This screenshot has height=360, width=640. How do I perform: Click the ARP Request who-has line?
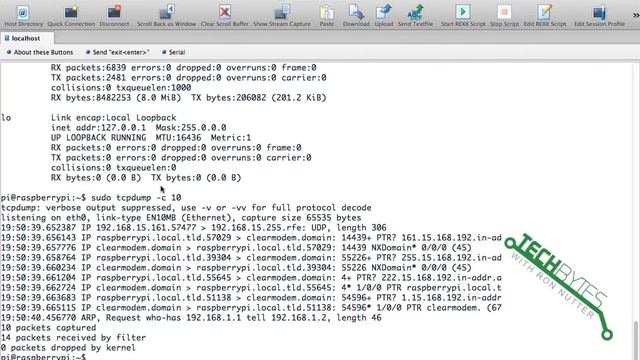click(x=191, y=318)
